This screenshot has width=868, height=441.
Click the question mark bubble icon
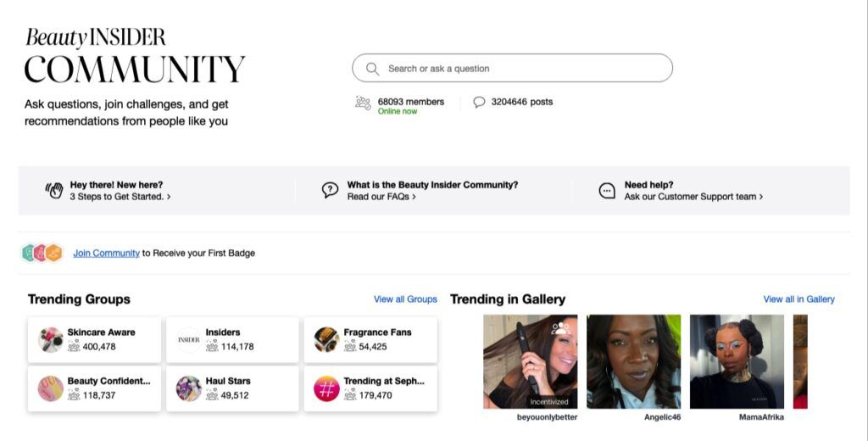331,191
